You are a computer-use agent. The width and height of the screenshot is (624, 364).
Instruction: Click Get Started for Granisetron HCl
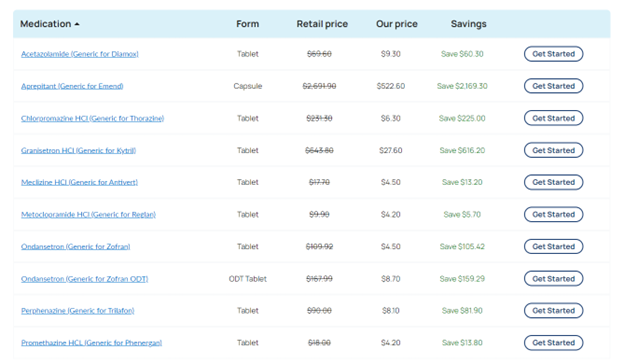554,150
